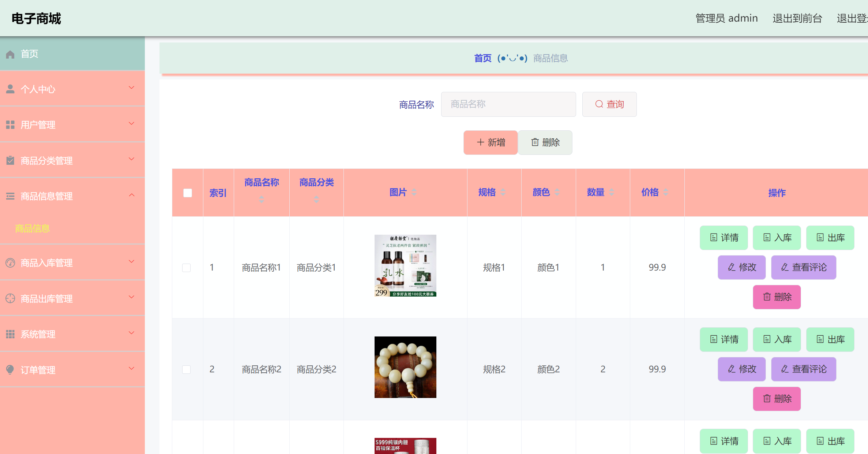Click 查看评论 for 商品名称2
Screen dimensions: 868x454
coord(804,369)
